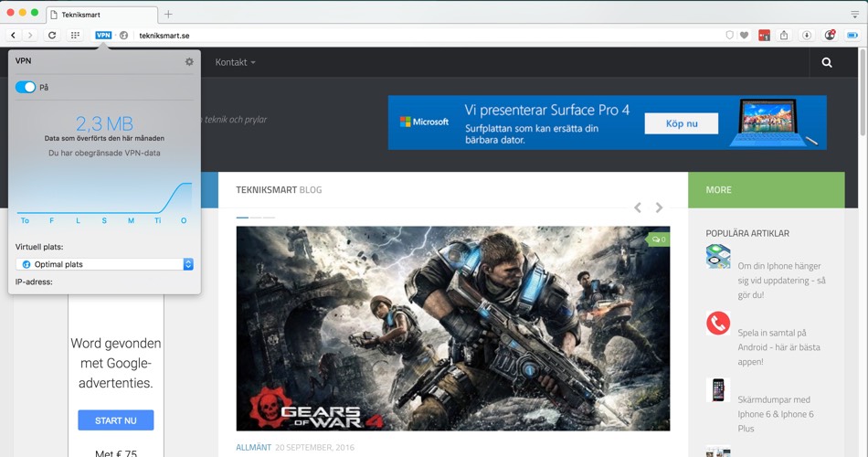
Task: Expand the Kontakt menu
Action: coord(235,62)
